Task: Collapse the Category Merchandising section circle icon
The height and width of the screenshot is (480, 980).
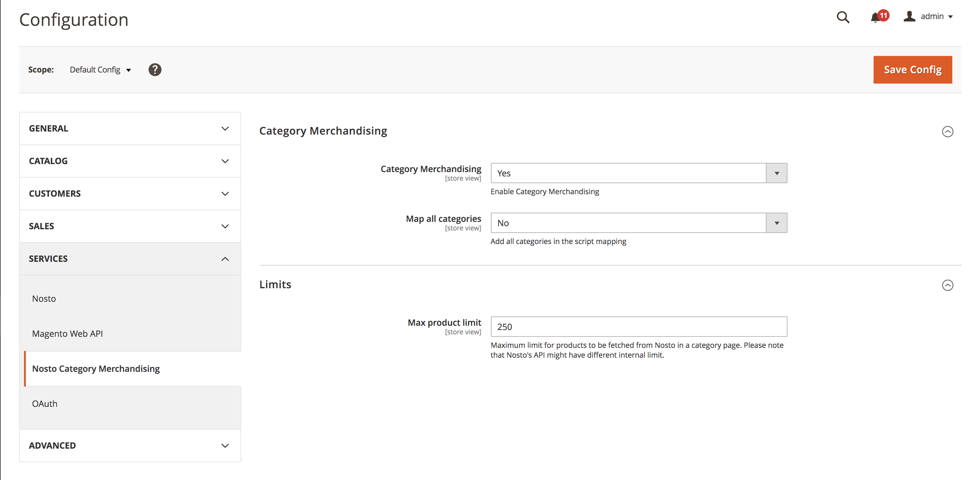Action: click(x=947, y=131)
